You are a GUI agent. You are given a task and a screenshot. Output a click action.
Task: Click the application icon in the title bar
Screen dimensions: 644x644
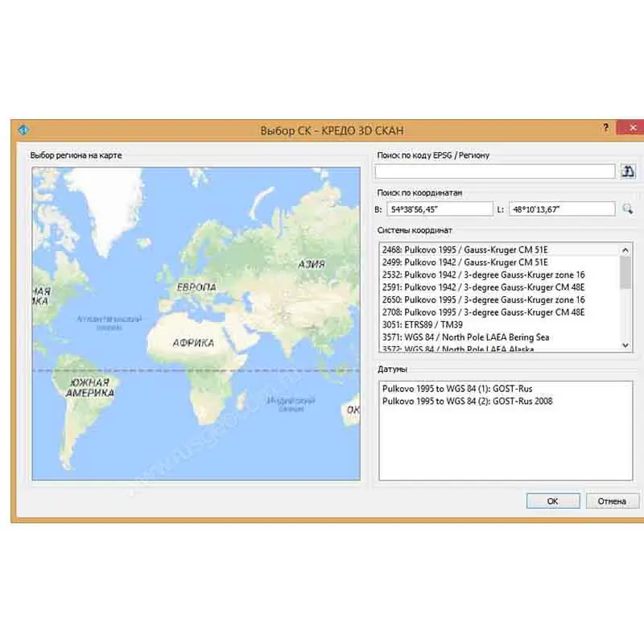coord(23,129)
